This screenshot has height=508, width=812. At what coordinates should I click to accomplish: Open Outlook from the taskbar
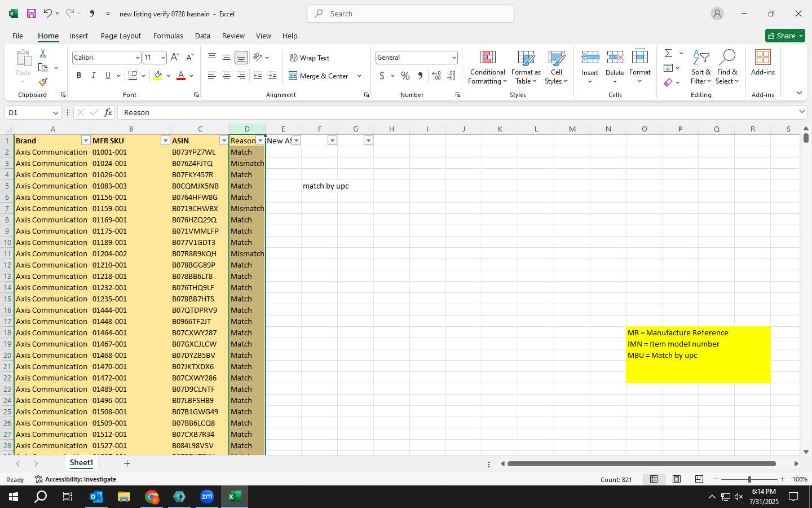[x=96, y=497]
